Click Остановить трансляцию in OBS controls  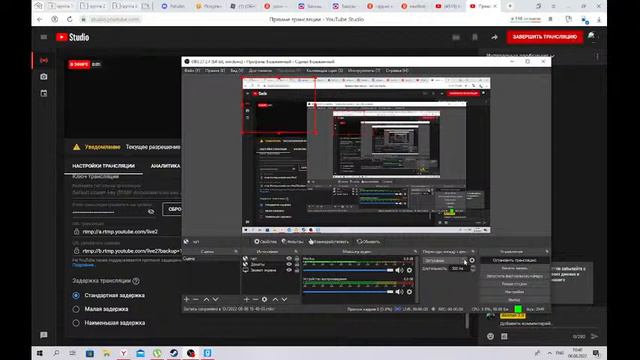point(514,260)
